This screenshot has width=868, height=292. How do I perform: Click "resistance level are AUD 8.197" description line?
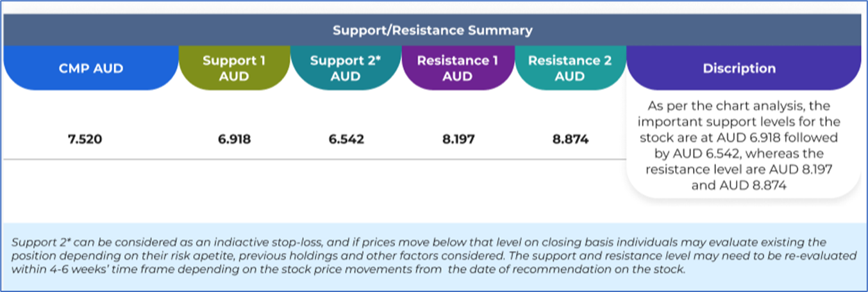point(739,170)
